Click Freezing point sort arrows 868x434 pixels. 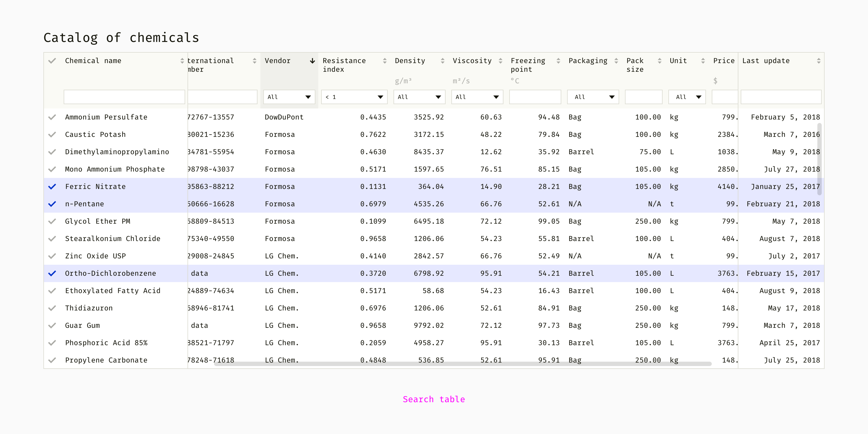tap(558, 61)
